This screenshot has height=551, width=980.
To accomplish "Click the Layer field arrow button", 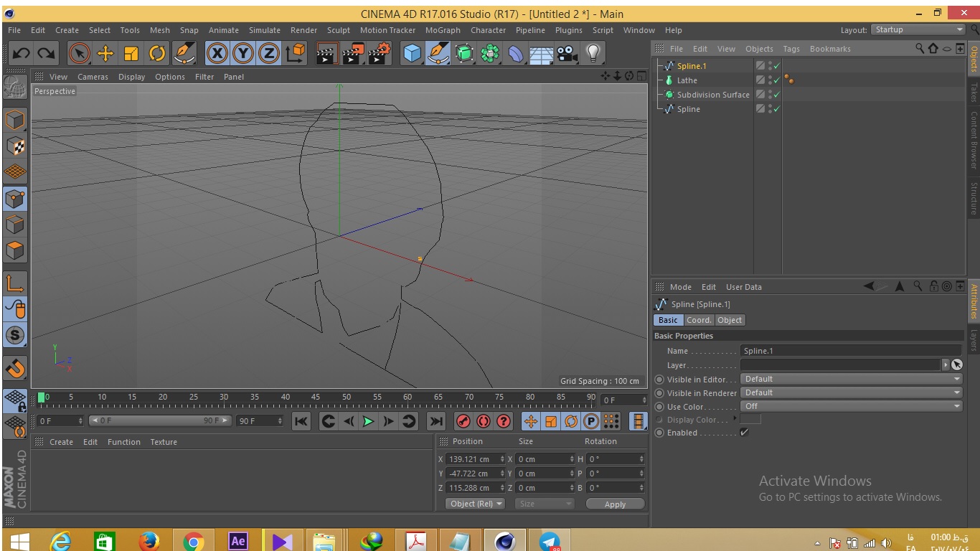I will (946, 364).
